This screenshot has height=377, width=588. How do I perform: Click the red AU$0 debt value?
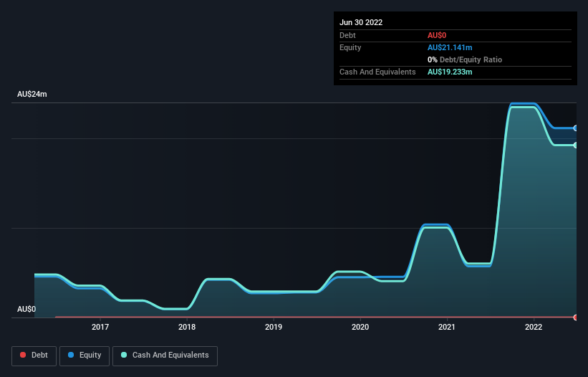[x=437, y=35]
